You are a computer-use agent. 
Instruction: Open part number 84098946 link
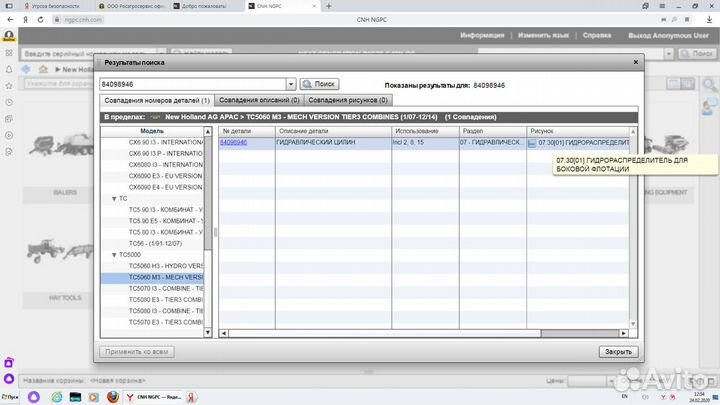(233, 143)
